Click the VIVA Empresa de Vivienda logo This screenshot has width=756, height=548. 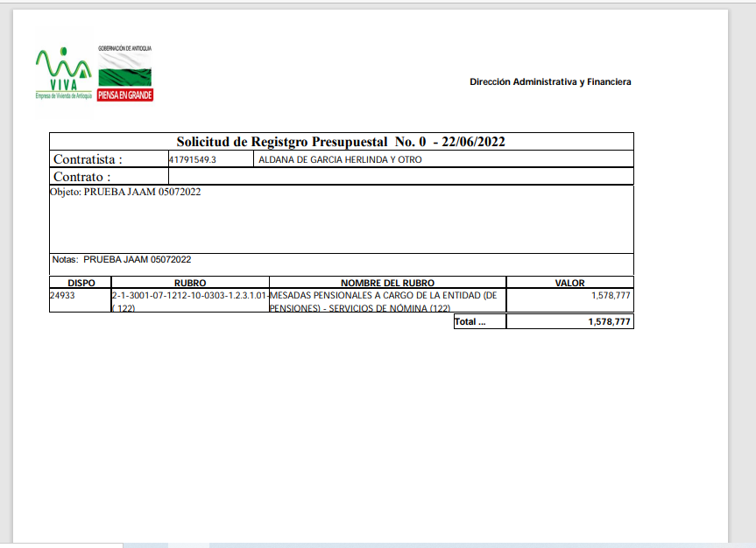click(x=64, y=74)
